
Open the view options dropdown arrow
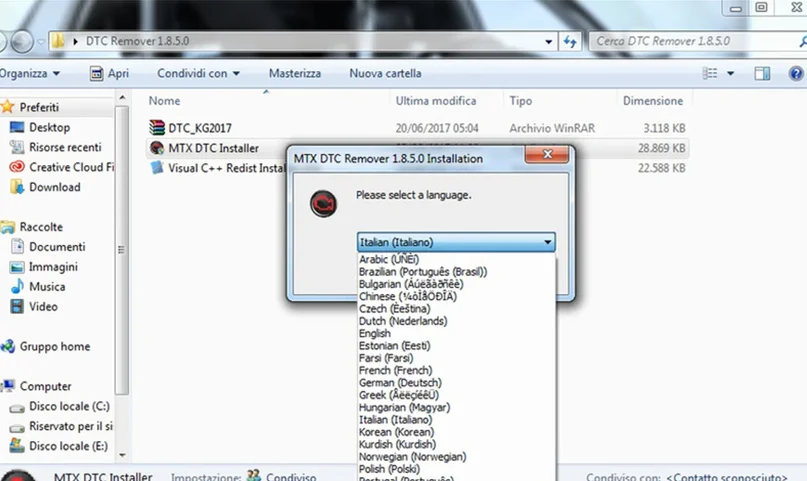pos(730,74)
